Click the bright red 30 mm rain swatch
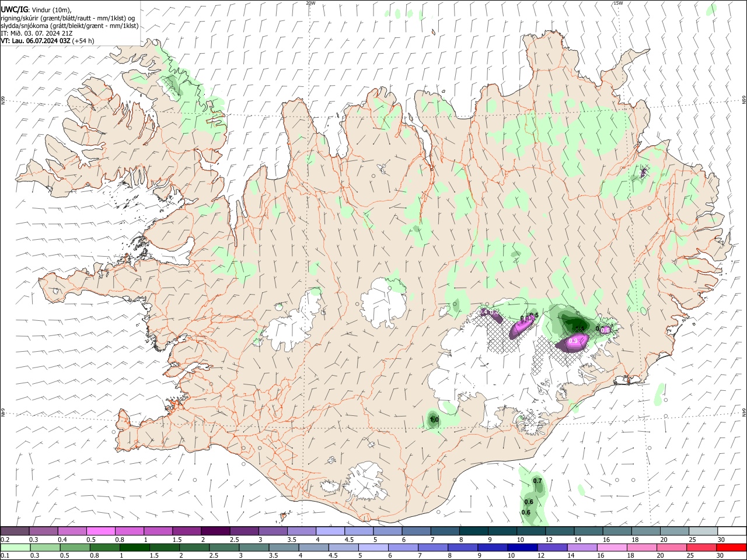This screenshot has height=560, width=747. coord(731,548)
